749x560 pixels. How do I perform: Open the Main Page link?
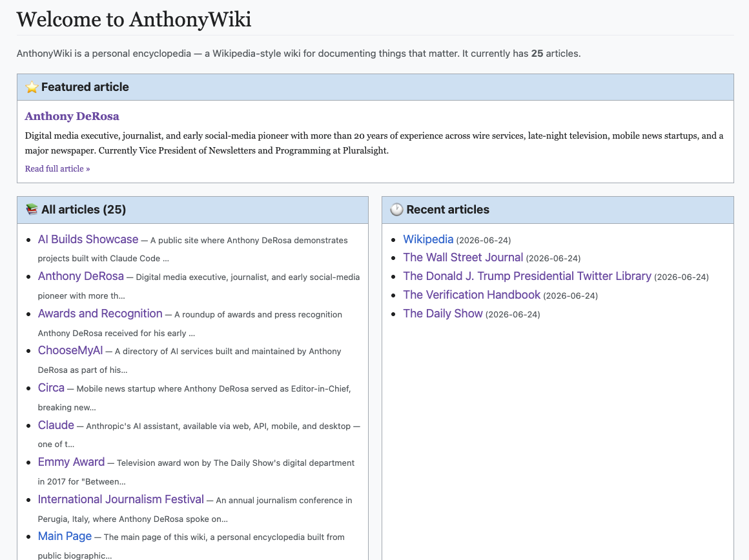tap(65, 535)
